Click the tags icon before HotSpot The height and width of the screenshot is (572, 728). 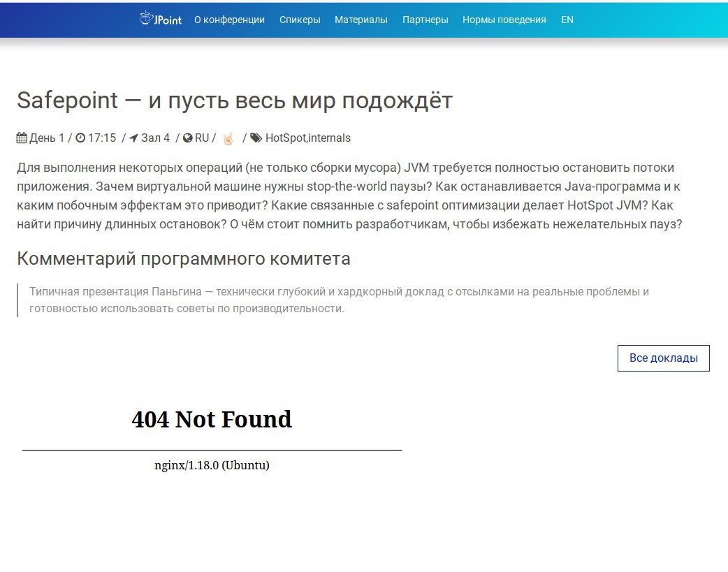tap(256, 138)
